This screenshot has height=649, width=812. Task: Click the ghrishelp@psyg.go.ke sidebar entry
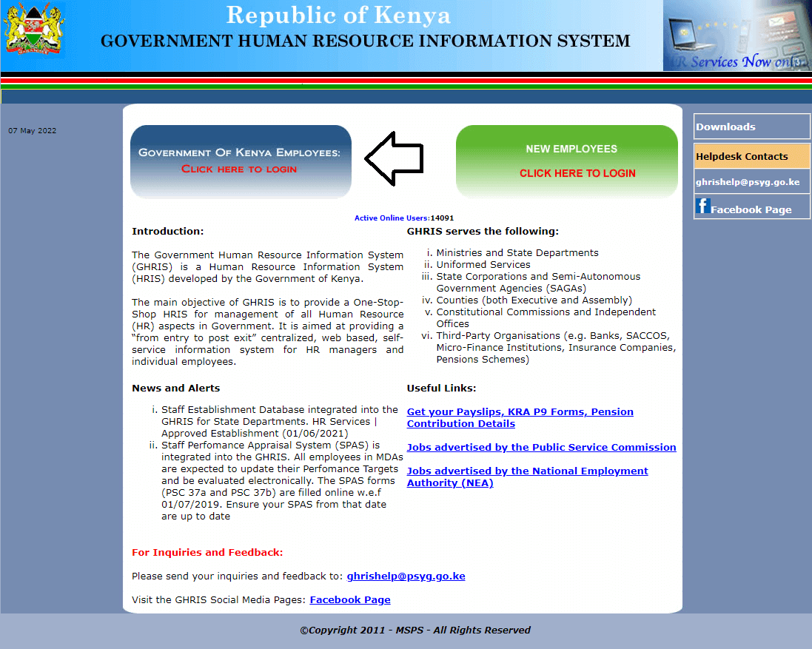tap(752, 181)
